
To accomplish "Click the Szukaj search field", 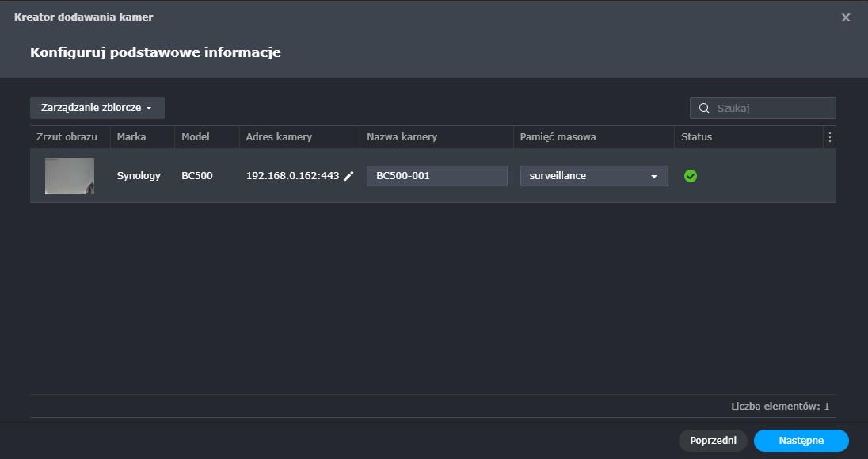I will click(762, 108).
